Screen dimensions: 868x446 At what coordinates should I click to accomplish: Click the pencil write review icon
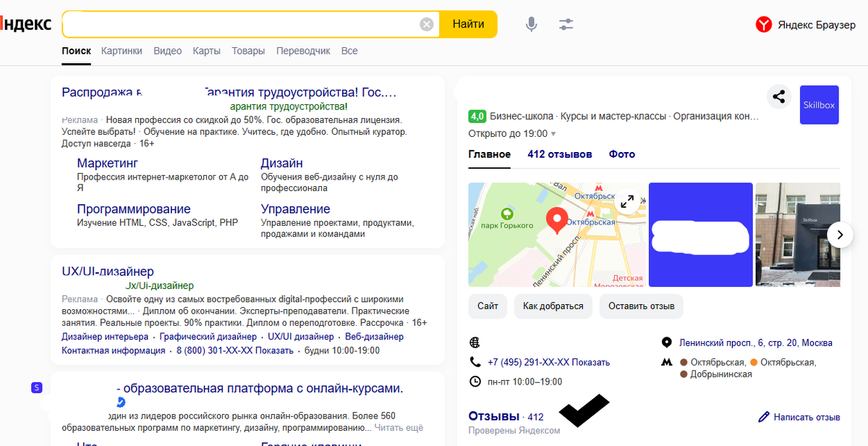764,417
